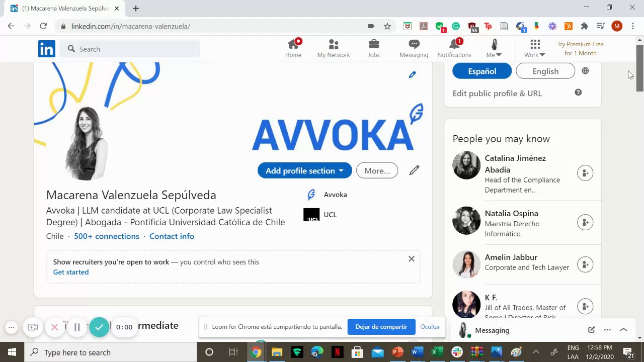Dismiss the open to work card
Screen dimensions: 644x362
point(411,258)
